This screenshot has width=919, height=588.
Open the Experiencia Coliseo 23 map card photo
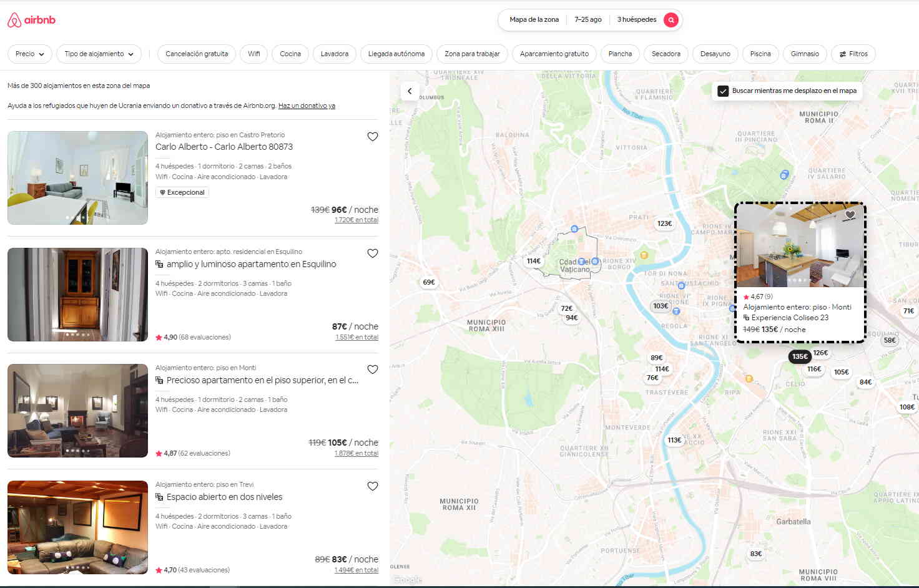coord(800,246)
